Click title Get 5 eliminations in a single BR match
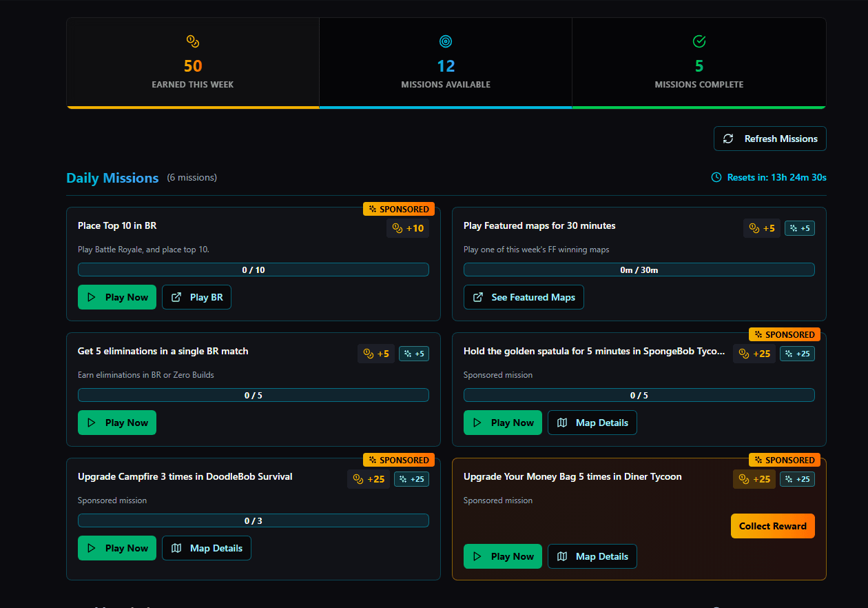Viewport: 868px width, 608px height. (163, 351)
